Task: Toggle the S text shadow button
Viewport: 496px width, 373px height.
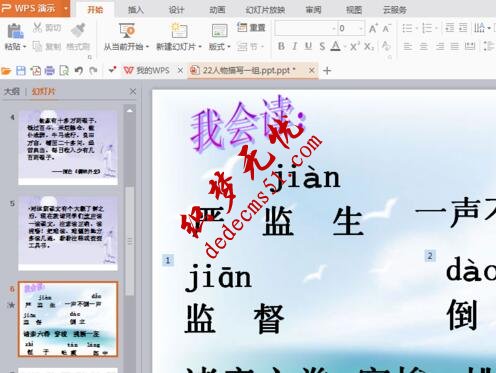Action: click(322, 46)
